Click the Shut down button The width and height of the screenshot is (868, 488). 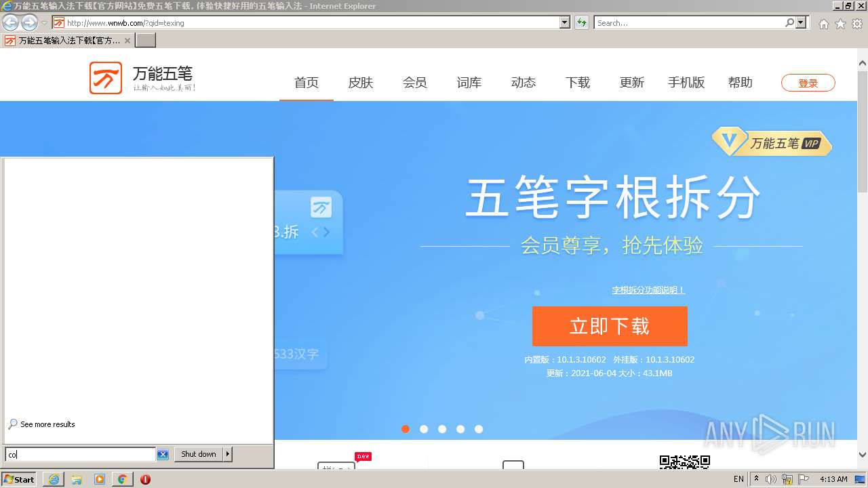point(199,454)
